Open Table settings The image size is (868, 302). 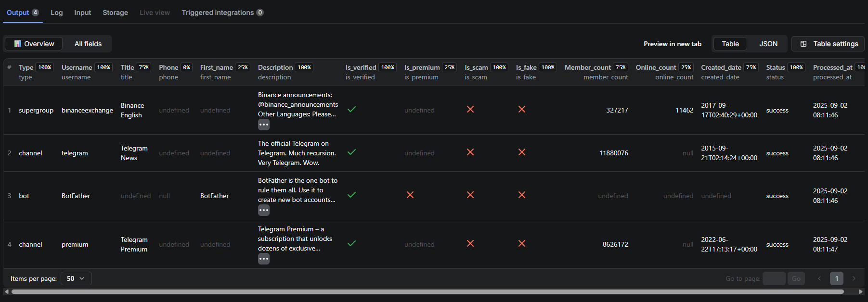tap(829, 44)
